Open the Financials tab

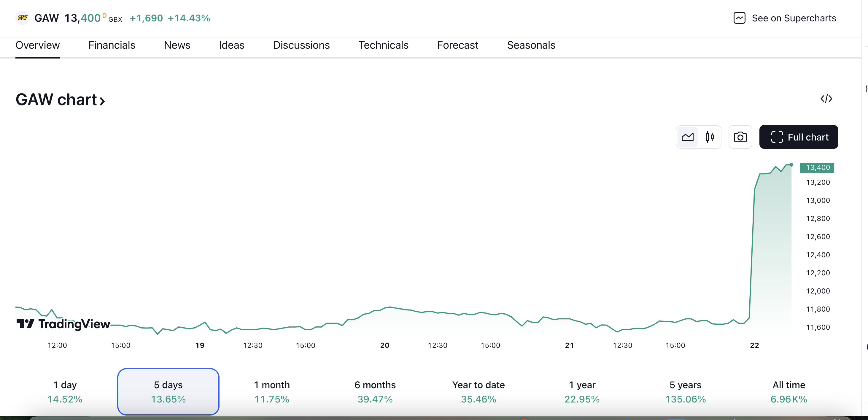pyautogui.click(x=112, y=45)
